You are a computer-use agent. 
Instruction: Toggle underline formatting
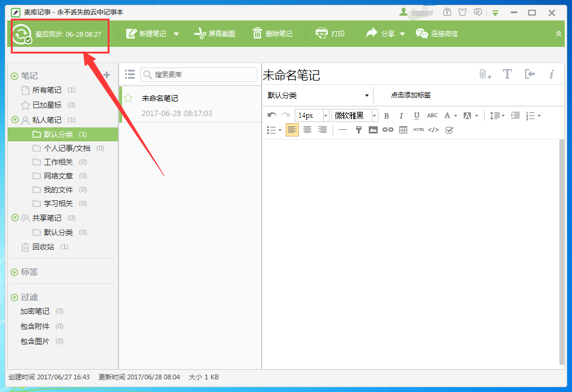point(417,116)
